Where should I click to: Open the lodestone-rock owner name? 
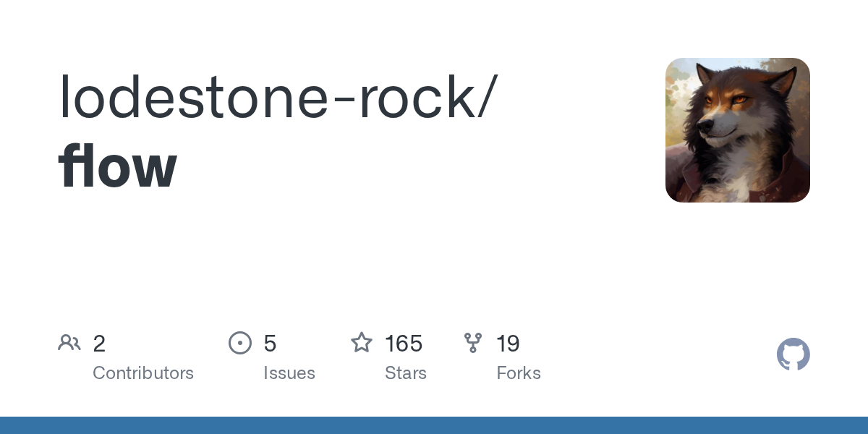tap(266, 98)
